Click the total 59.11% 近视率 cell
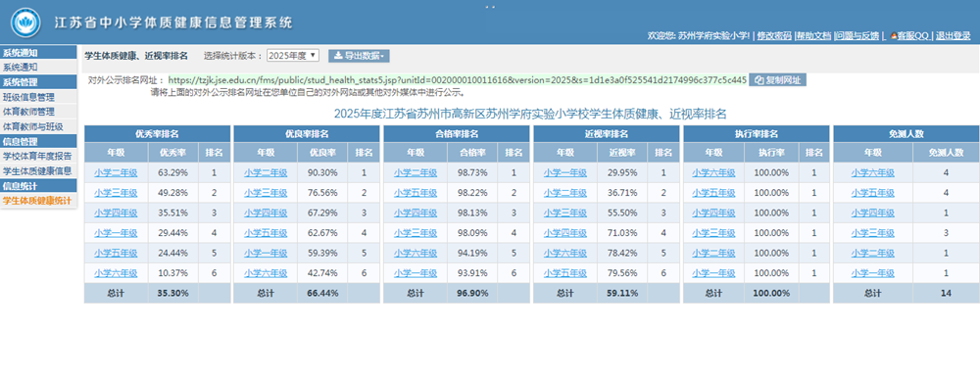The height and width of the screenshot is (378, 980). (622, 293)
